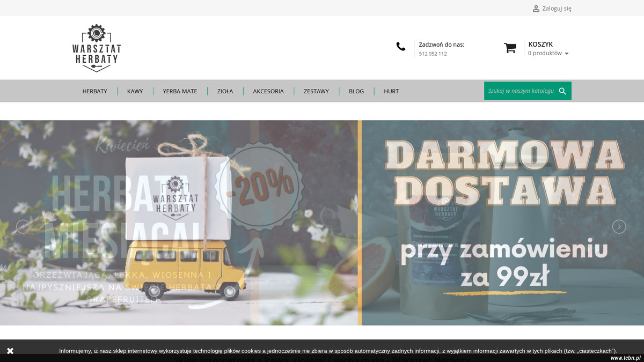
Task: Go to next banner slide
Action: (x=619, y=227)
